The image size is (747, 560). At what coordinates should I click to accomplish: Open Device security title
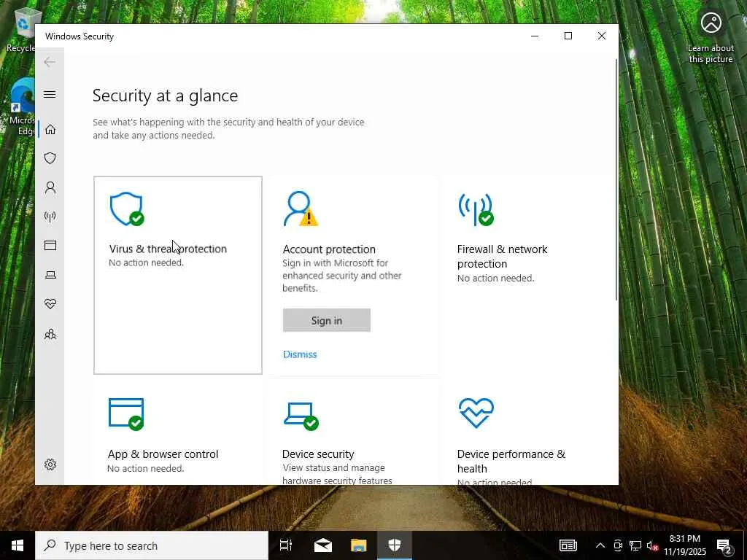(318, 454)
